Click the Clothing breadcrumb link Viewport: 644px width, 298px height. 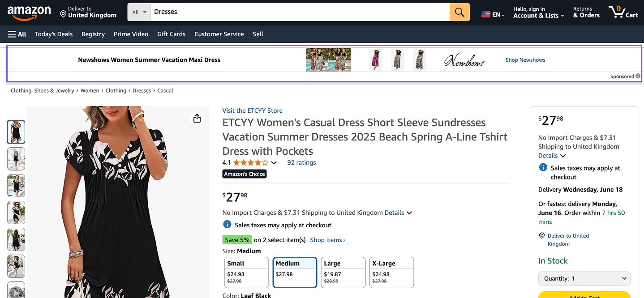point(116,90)
